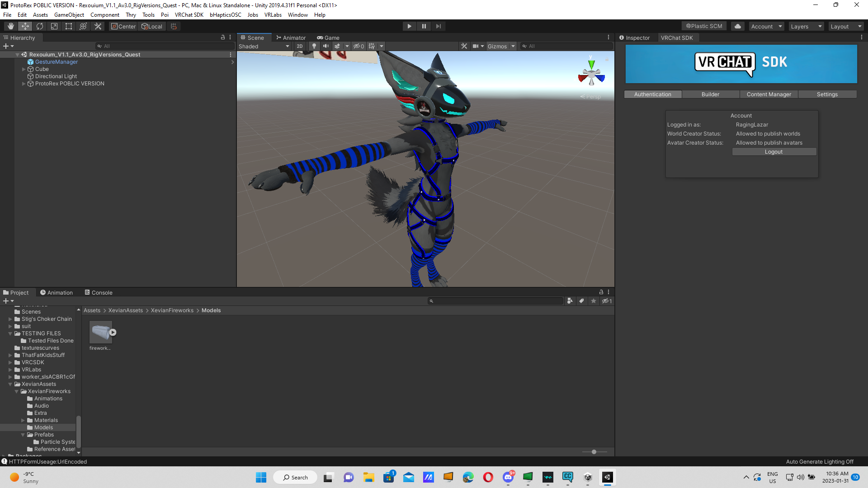Open the Layout dropdown

tap(846, 26)
